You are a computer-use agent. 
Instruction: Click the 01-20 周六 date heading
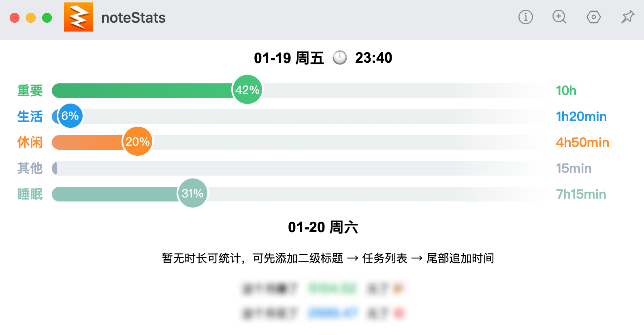[x=323, y=227]
